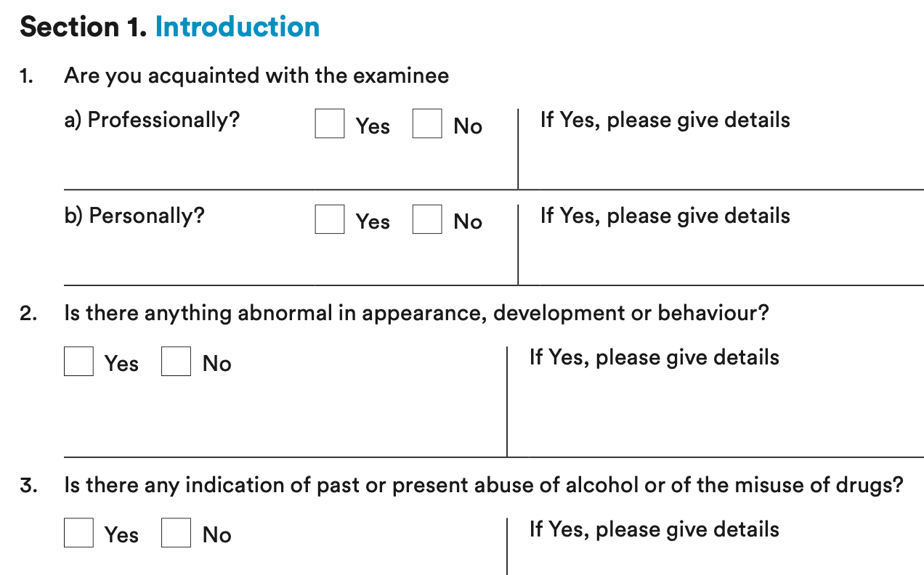
Task: Check Yes for acquainted Personally
Action: point(329,219)
